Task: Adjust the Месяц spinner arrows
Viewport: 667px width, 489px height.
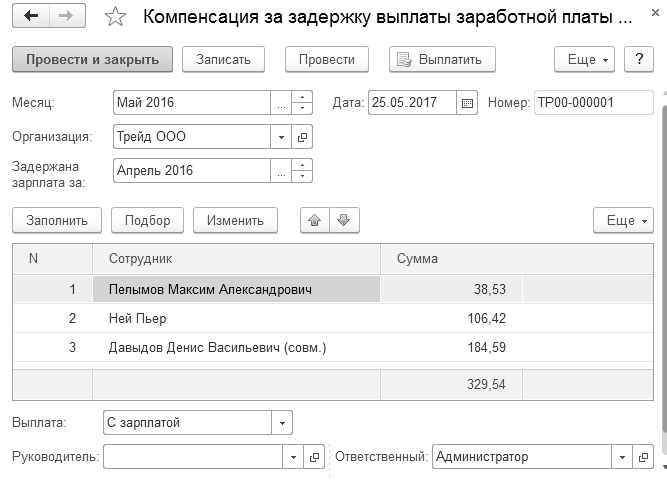Action: [303, 103]
